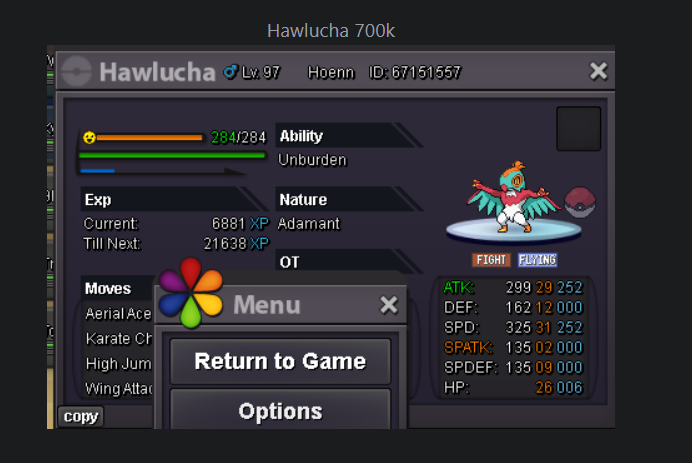Click Return to Game button

point(280,361)
